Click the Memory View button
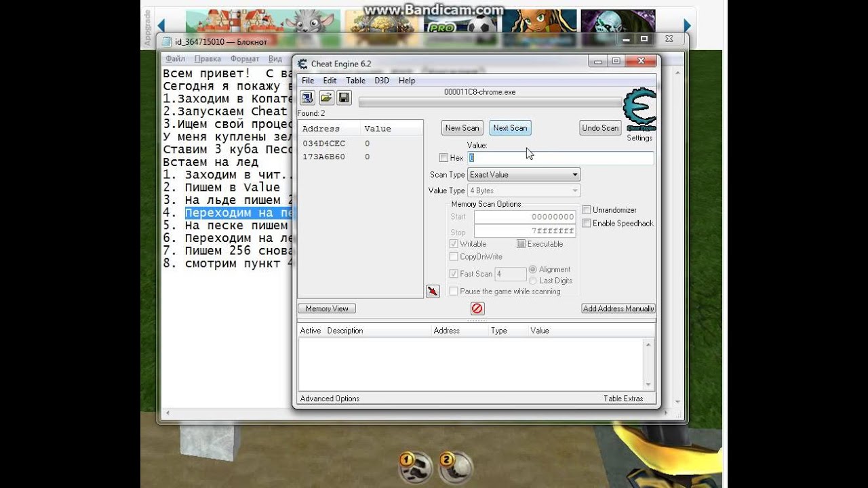The width and height of the screenshot is (868, 488). coord(327,308)
